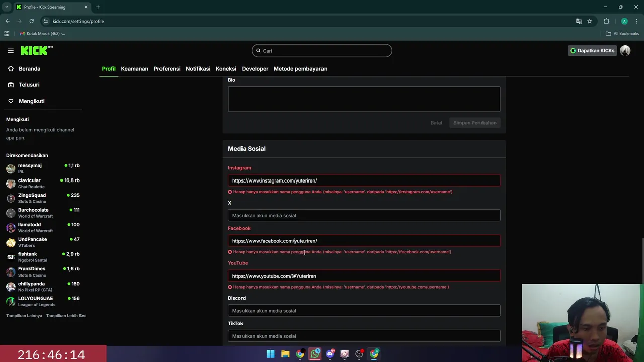Open fishtank channel avatar
Image resolution: width=644 pixels, height=362 pixels.
[x=11, y=257]
